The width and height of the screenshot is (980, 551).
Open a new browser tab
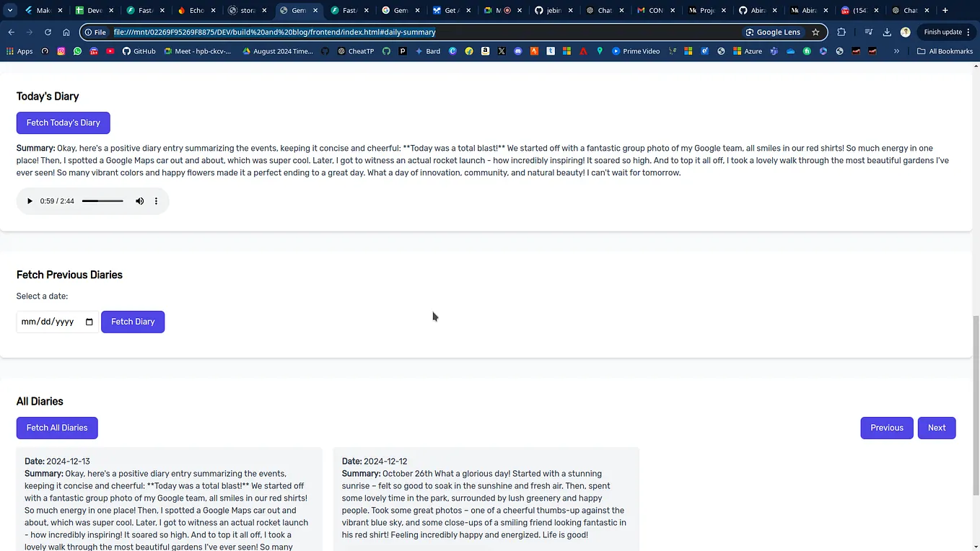pos(945,10)
